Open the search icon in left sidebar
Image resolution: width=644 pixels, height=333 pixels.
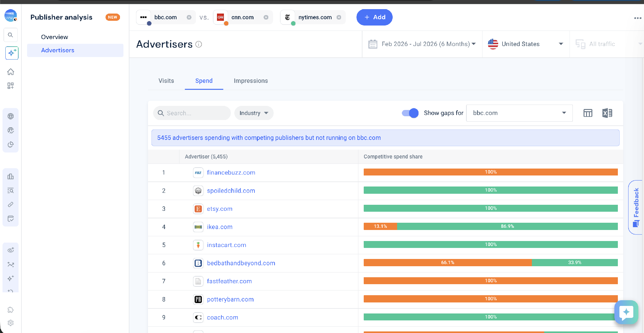click(x=10, y=35)
